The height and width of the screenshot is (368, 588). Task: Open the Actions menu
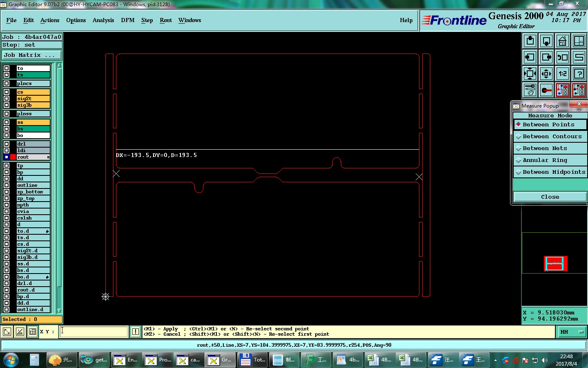point(50,20)
